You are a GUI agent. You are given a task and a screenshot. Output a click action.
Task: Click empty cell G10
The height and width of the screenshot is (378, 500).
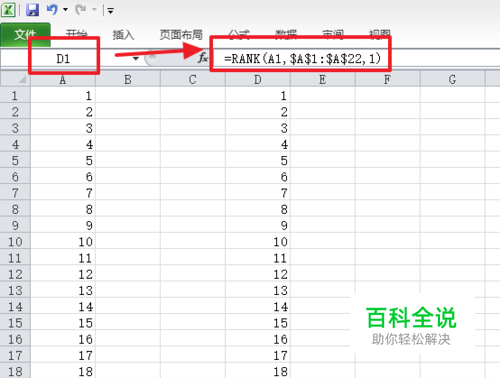coord(452,241)
